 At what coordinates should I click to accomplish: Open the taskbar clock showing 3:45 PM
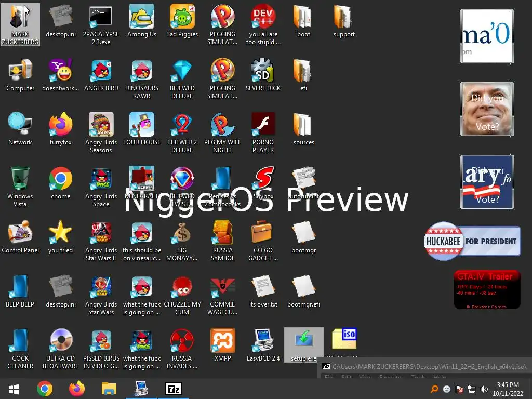click(x=508, y=389)
